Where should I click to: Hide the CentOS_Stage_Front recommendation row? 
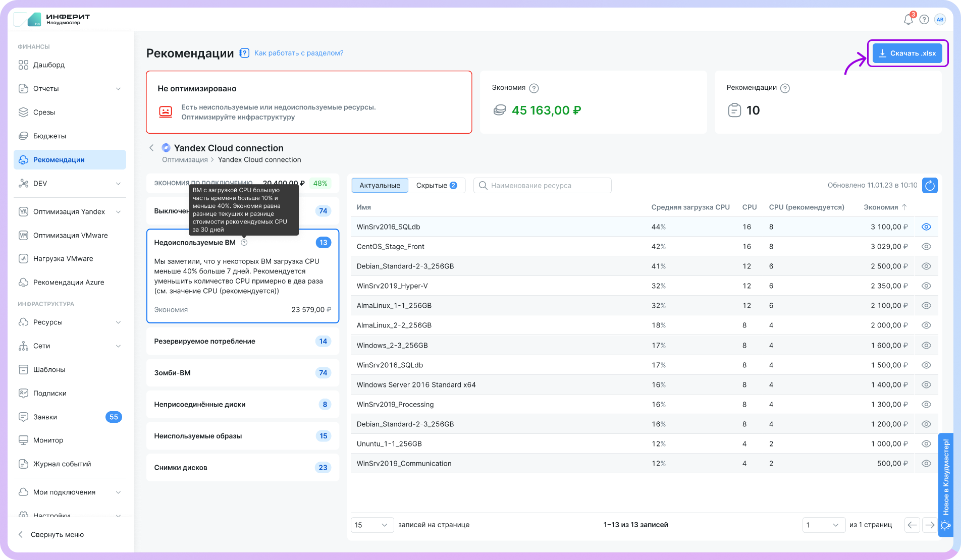[x=926, y=247]
